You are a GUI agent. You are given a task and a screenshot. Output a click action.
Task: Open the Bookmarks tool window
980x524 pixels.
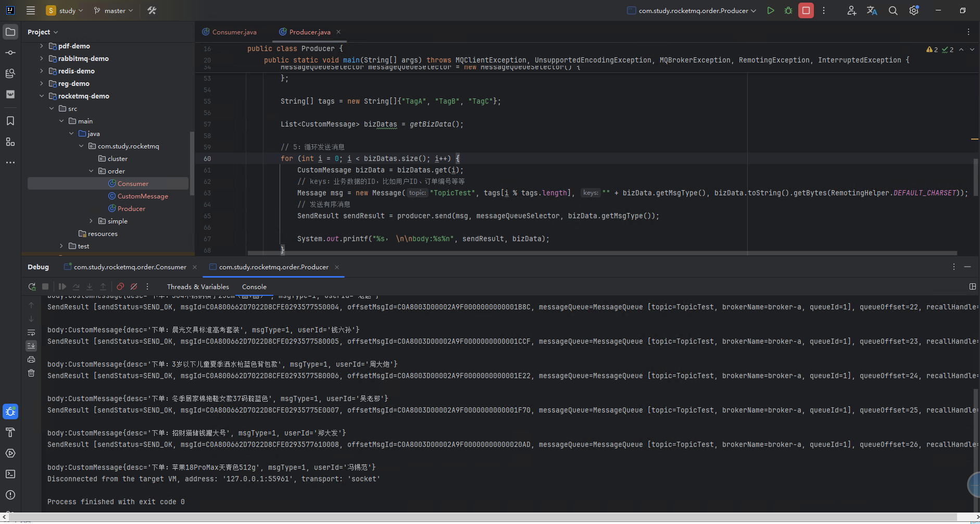point(10,121)
